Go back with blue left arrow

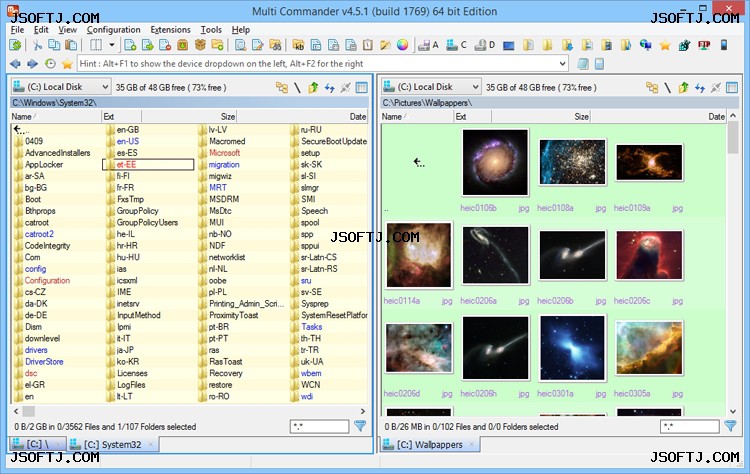15,64
